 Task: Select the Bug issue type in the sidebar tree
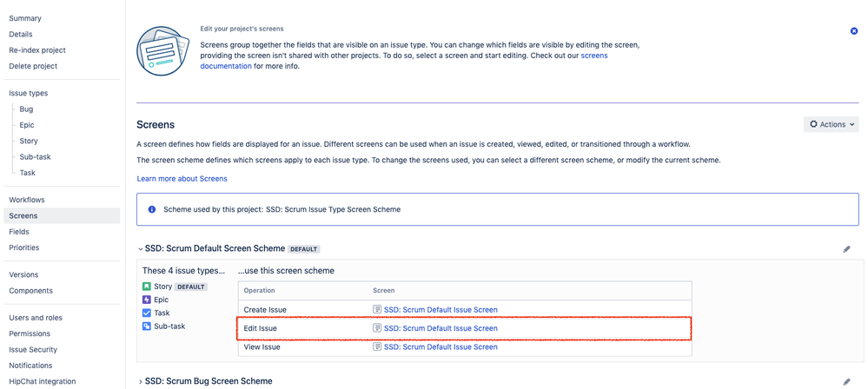[x=26, y=109]
